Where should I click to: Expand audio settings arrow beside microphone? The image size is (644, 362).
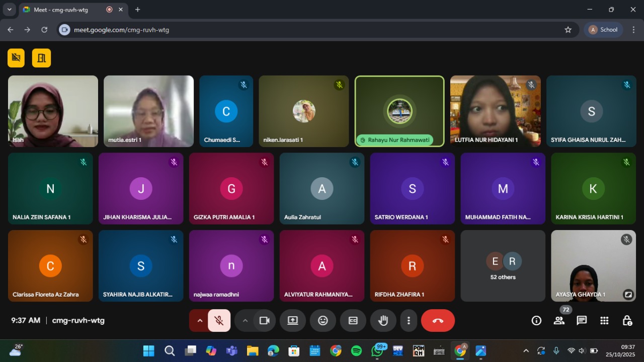pos(200,321)
